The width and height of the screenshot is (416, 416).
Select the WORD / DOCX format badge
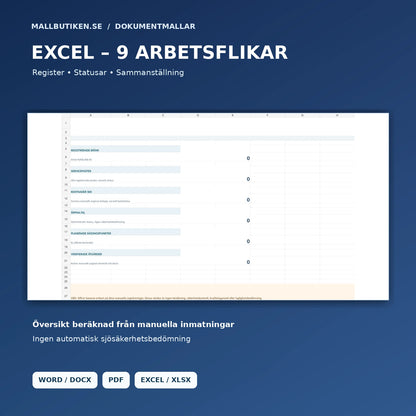[x=65, y=380]
